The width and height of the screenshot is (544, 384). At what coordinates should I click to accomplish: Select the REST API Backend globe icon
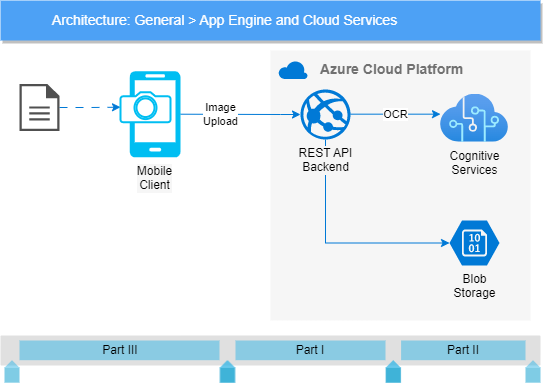(x=325, y=114)
